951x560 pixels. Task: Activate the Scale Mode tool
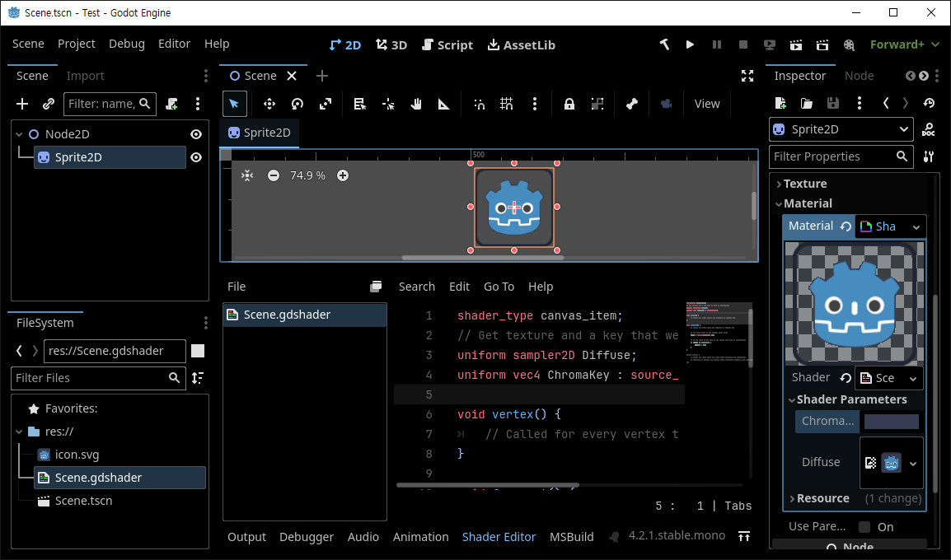pyautogui.click(x=326, y=104)
